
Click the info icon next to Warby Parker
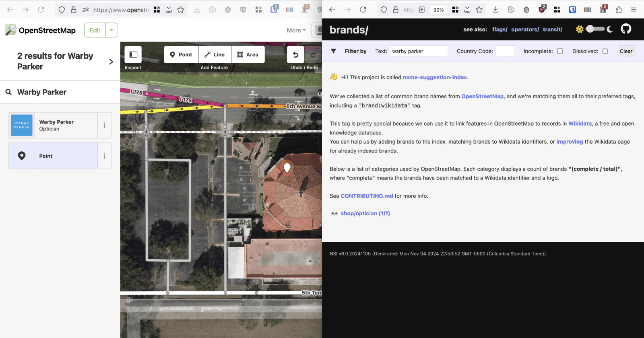(x=104, y=126)
